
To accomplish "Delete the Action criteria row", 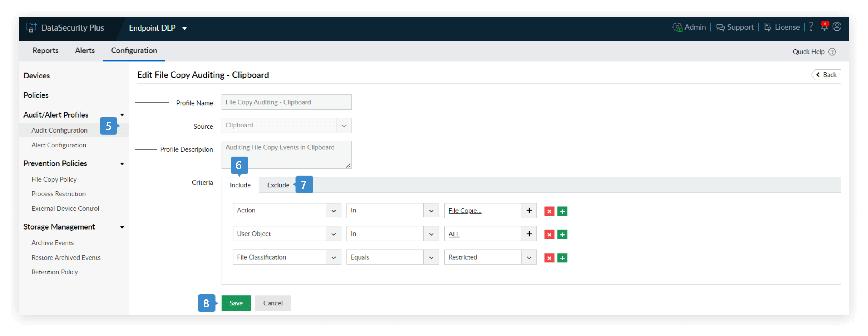I will pos(549,211).
